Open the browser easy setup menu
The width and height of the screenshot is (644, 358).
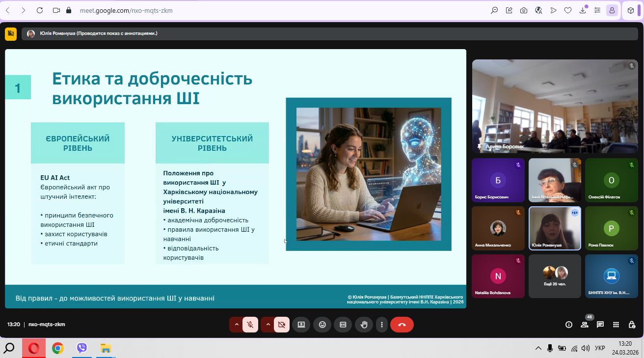597,10
